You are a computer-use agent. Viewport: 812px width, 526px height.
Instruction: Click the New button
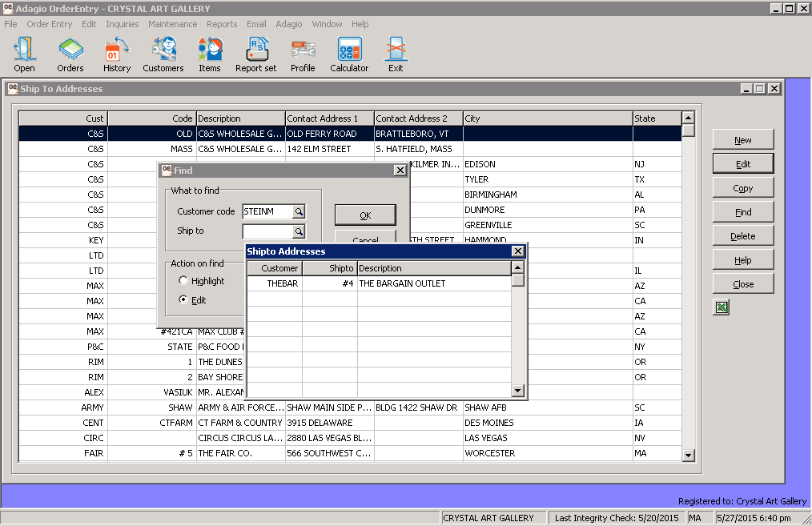click(x=742, y=140)
